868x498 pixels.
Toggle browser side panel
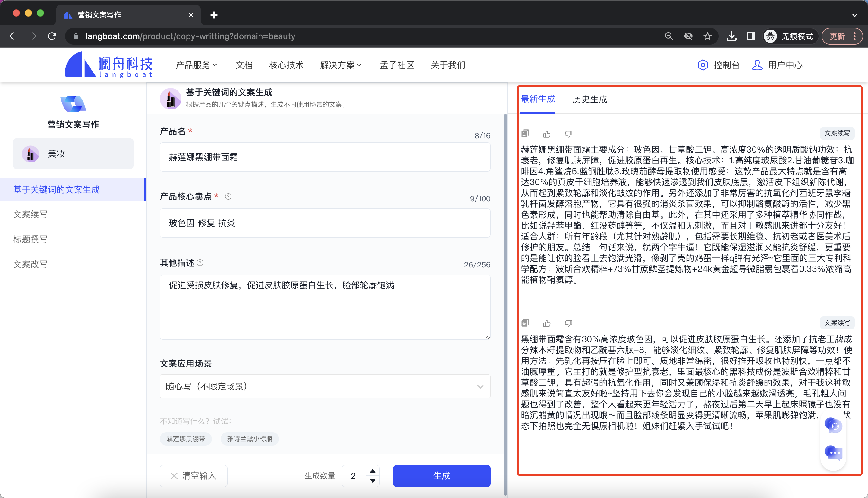tap(750, 36)
